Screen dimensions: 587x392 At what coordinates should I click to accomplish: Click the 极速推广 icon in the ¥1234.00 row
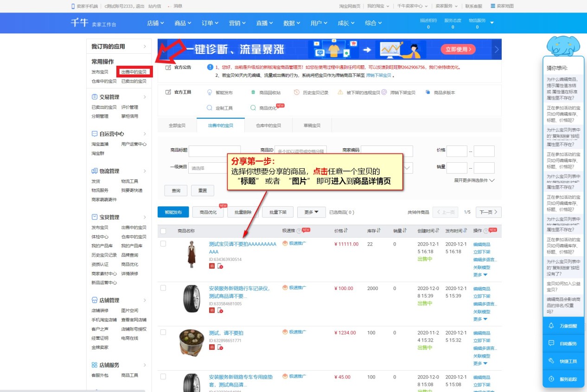(x=285, y=332)
